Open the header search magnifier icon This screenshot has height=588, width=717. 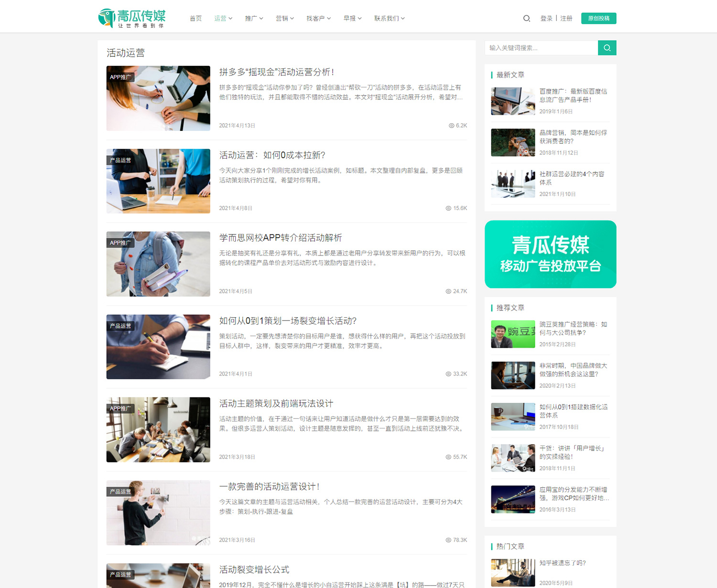[526, 18]
